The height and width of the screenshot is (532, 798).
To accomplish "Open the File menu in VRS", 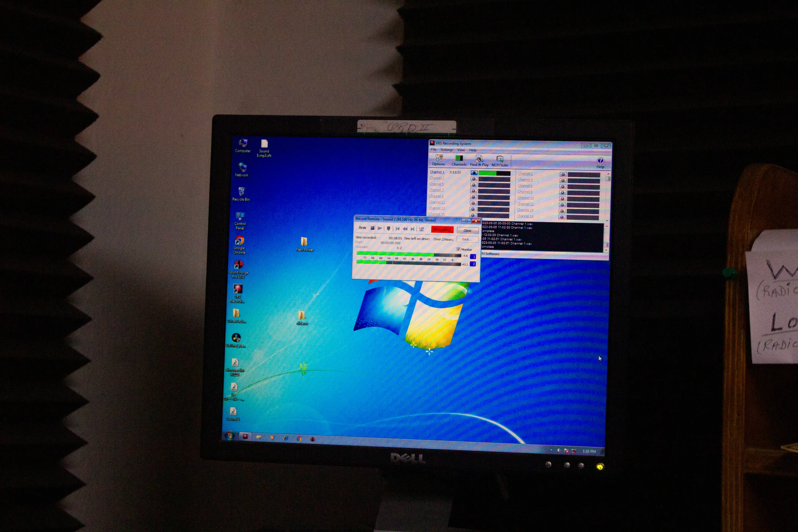I will click(434, 149).
